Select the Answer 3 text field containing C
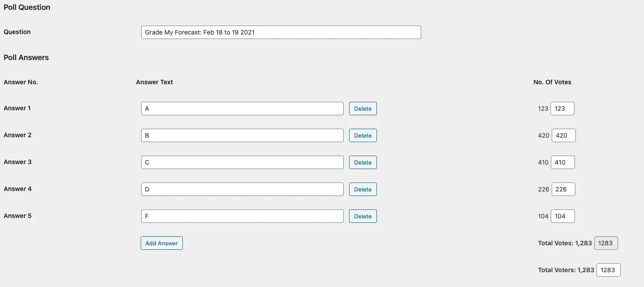644x287 pixels. (x=242, y=162)
